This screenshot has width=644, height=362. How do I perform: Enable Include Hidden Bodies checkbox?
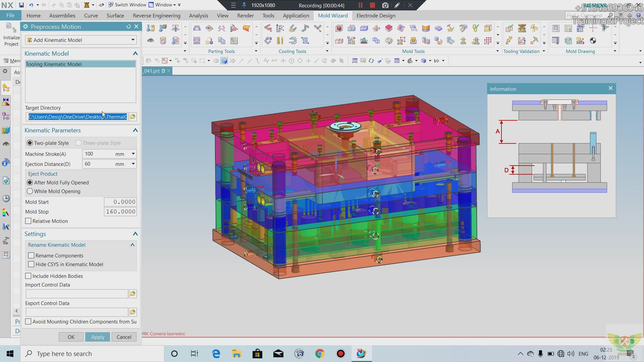pyautogui.click(x=28, y=276)
